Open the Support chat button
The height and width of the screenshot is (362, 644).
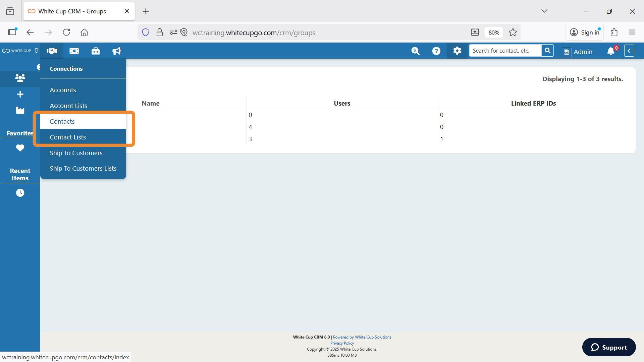click(609, 347)
